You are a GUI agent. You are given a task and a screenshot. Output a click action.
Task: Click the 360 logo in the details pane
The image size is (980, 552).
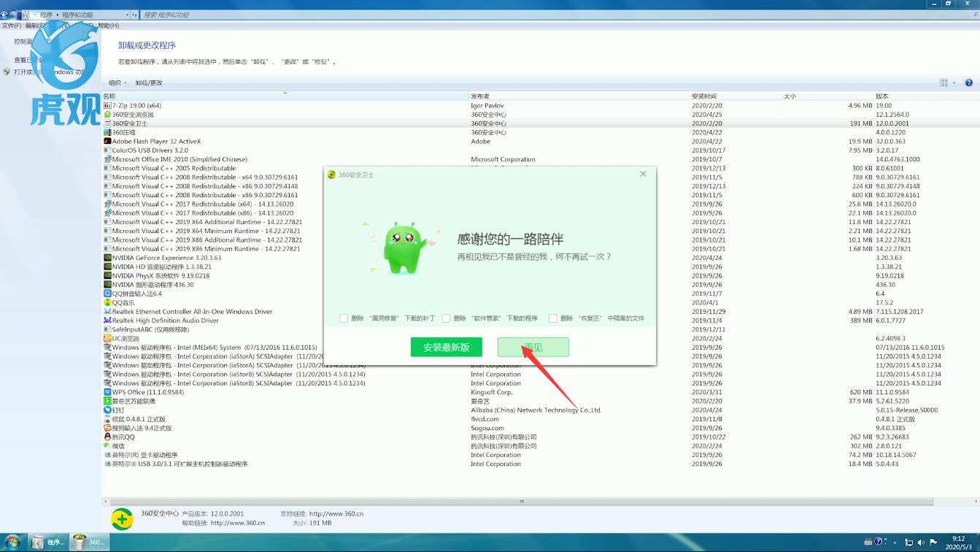click(122, 518)
